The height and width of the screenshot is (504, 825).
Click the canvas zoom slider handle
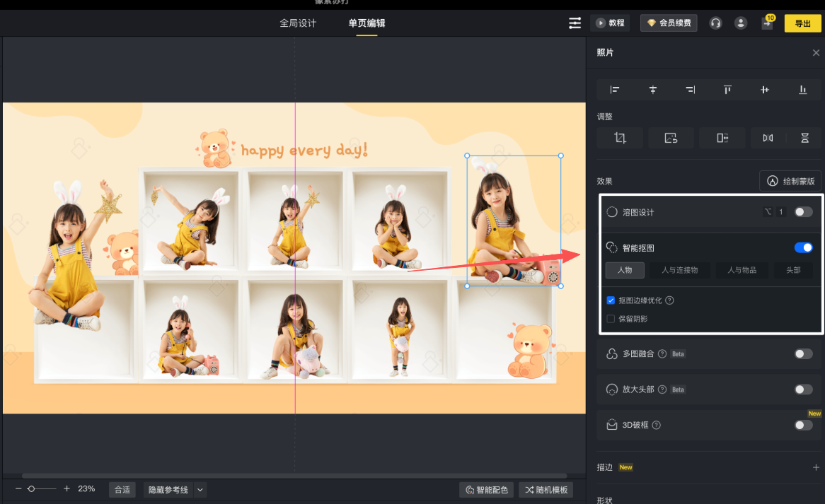[x=31, y=489]
